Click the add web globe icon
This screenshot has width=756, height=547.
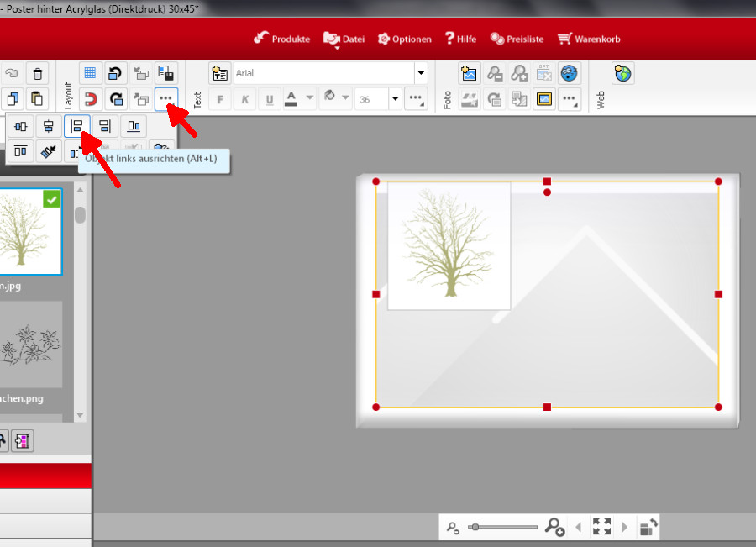pos(622,74)
